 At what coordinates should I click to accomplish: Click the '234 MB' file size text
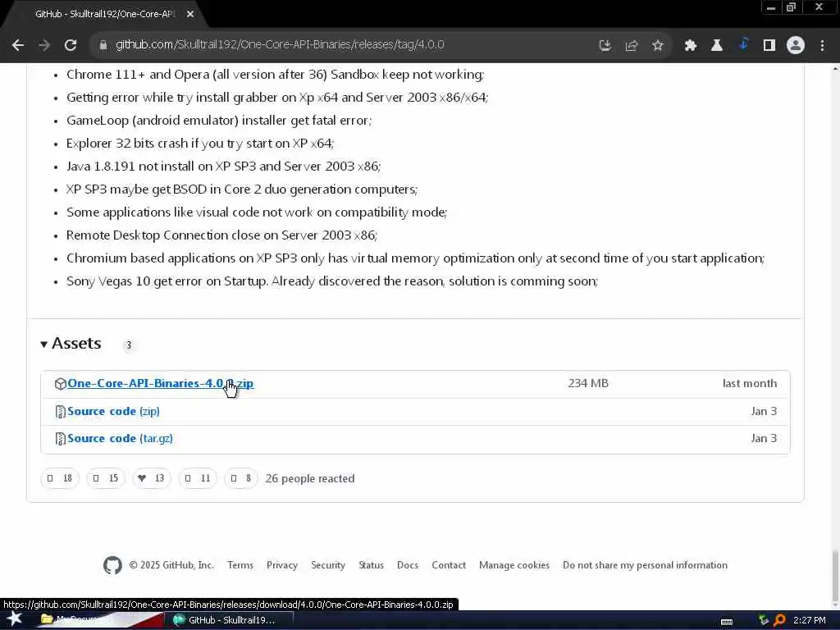(x=588, y=384)
